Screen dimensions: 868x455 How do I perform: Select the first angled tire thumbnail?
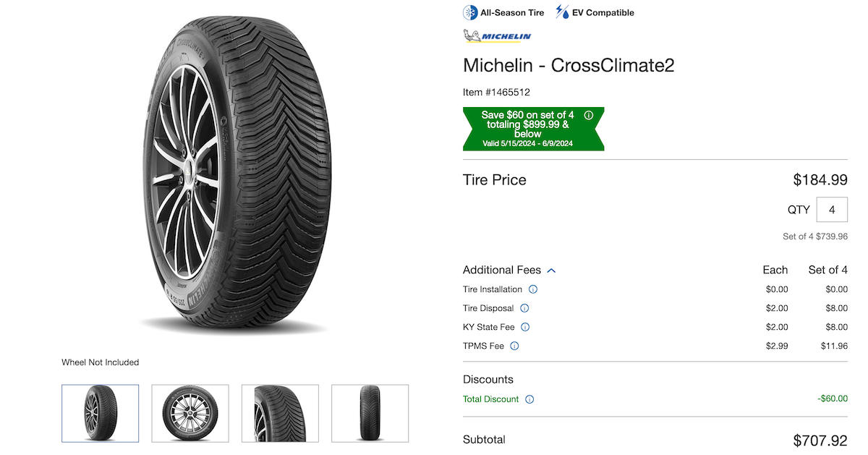click(x=100, y=413)
